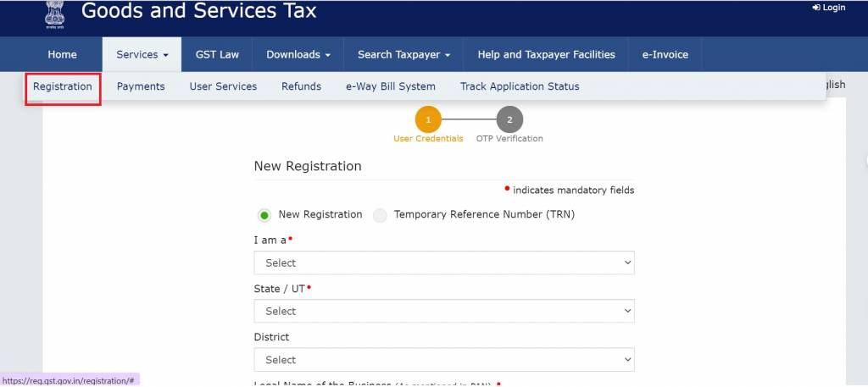
Task: Open the District dropdown
Action: click(444, 360)
